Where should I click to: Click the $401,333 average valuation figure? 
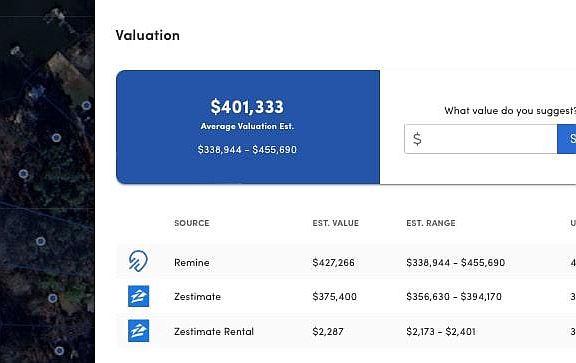[x=247, y=107]
